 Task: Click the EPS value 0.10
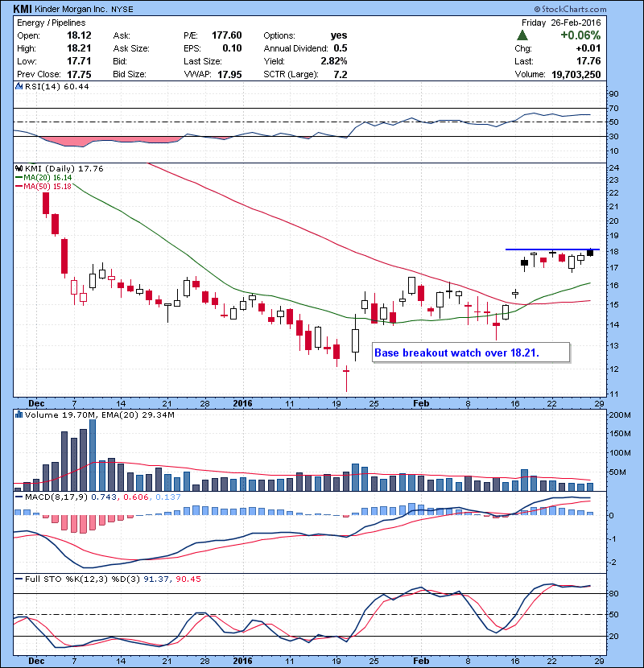click(232, 48)
